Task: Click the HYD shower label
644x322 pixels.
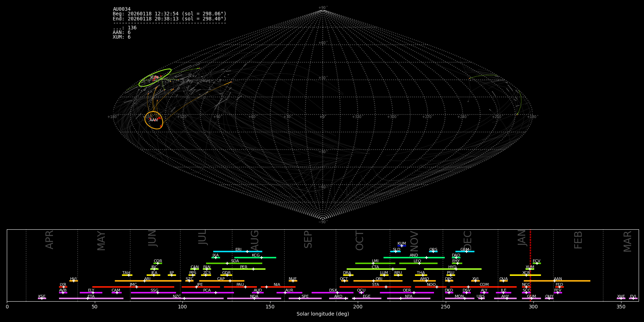Action: pyautogui.click(x=453, y=267)
